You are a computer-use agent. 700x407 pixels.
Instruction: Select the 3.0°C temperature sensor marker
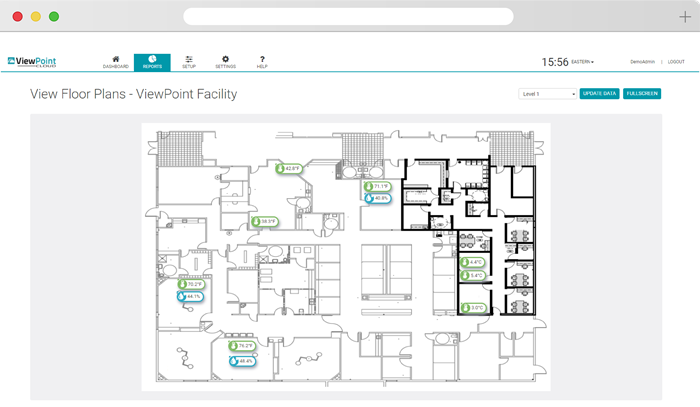[x=474, y=308]
